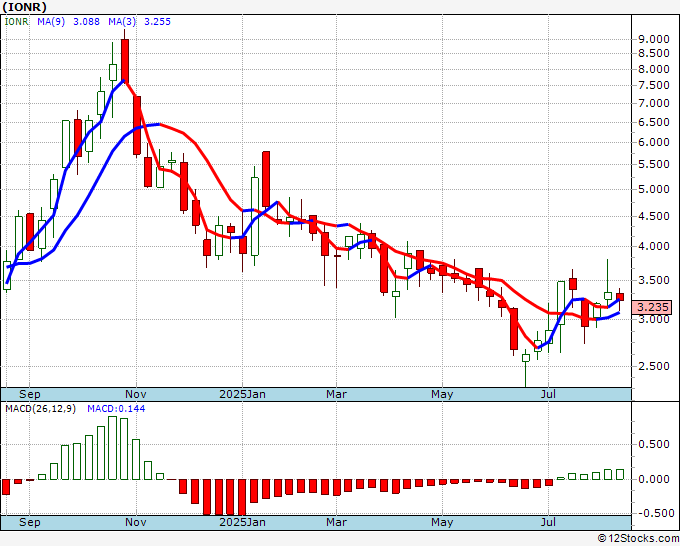Screen dimensions: 680x546
Task: Click the Nov label on MACD panel axis
Action: [136, 522]
